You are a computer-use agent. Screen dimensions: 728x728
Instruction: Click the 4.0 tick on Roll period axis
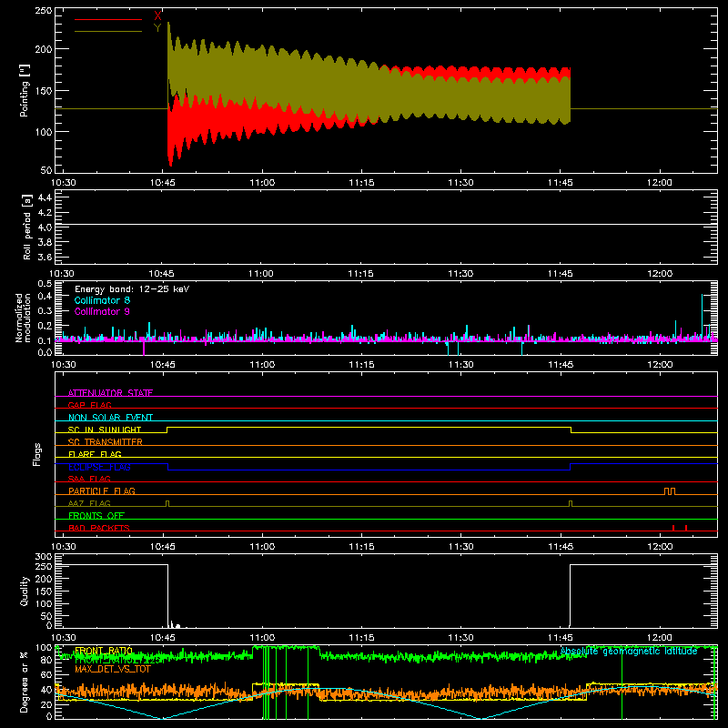(x=45, y=227)
